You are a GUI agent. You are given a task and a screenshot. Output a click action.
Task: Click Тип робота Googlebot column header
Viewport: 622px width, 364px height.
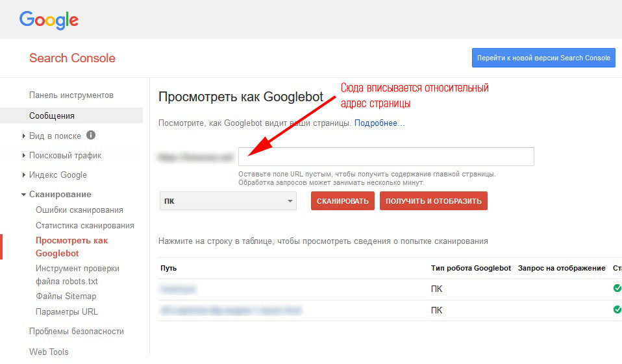pyautogui.click(x=471, y=268)
